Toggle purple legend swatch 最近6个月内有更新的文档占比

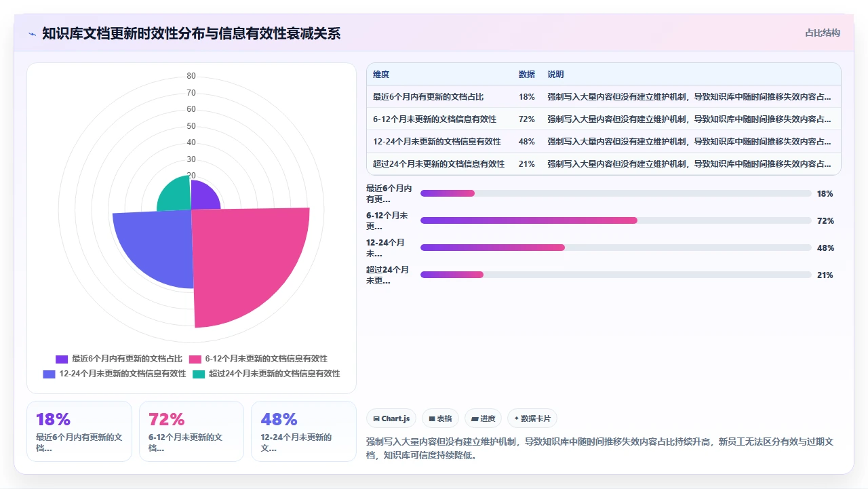pyautogui.click(x=62, y=359)
